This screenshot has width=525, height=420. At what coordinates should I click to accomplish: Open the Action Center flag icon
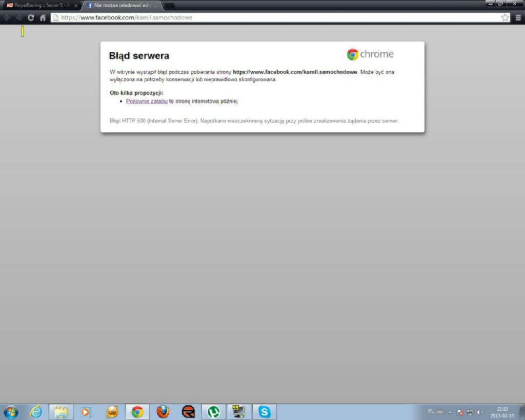pos(460,412)
